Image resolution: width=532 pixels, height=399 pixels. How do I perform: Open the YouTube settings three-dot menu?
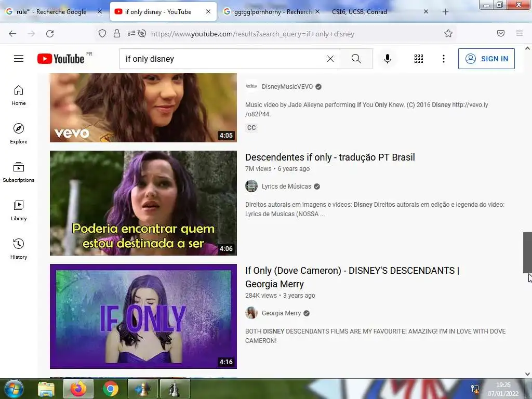(x=444, y=59)
